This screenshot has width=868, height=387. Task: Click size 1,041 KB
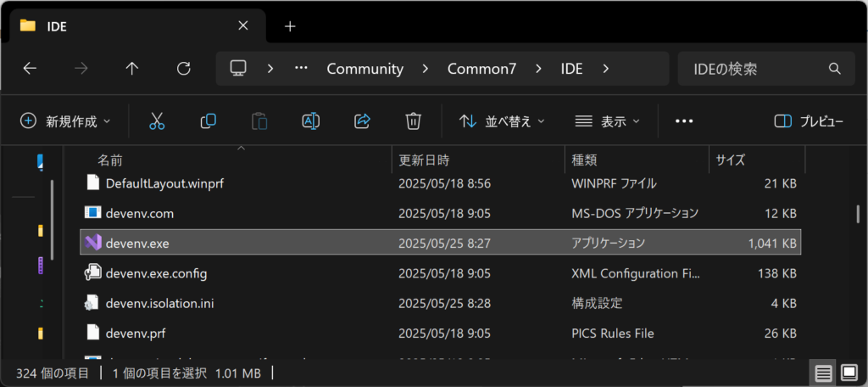point(771,243)
